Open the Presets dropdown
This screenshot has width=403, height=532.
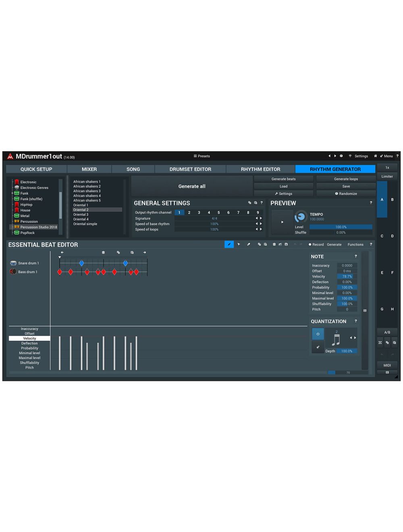(201, 156)
